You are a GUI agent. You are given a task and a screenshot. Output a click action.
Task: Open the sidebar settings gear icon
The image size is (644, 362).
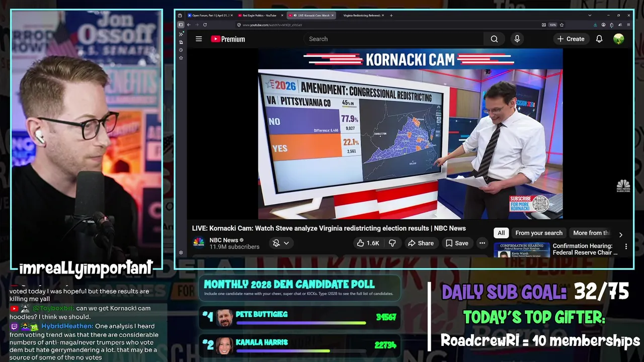[181, 252]
